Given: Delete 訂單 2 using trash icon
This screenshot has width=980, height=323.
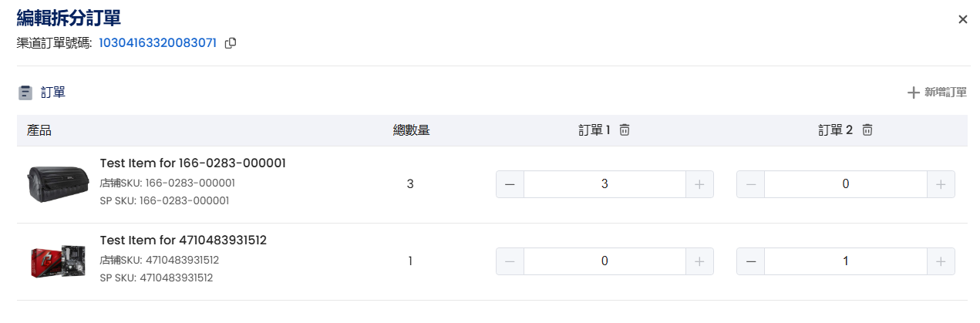Looking at the screenshot, I should pyautogui.click(x=867, y=130).
